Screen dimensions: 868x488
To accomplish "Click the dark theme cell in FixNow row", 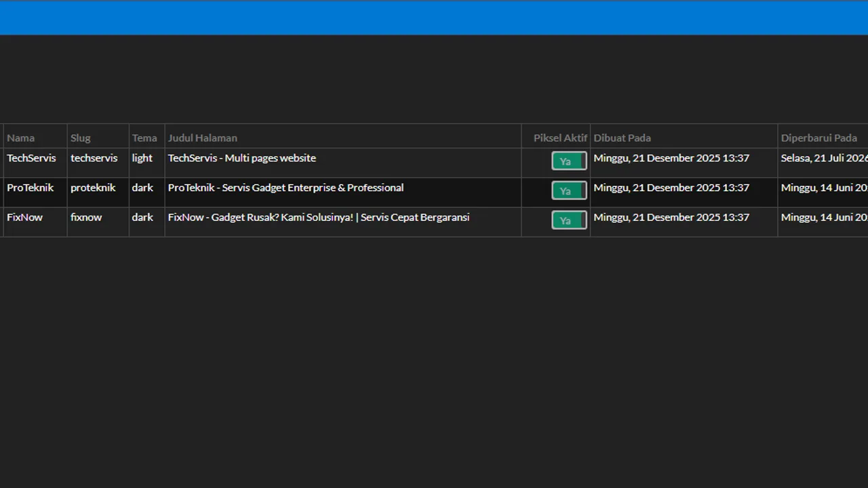I will click(147, 222).
